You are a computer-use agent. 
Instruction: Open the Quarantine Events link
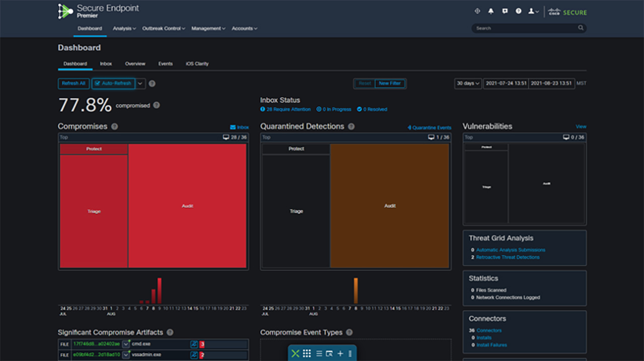[x=429, y=128]
